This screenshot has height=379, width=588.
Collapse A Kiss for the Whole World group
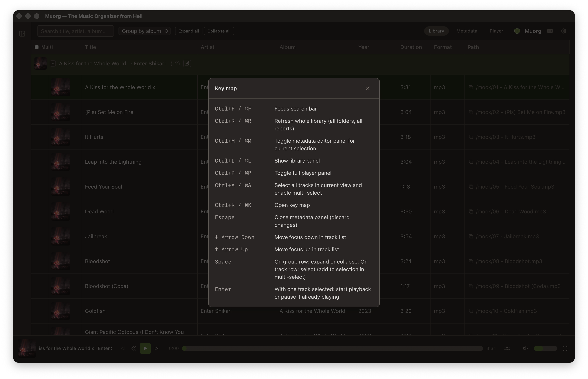(53, 63)
